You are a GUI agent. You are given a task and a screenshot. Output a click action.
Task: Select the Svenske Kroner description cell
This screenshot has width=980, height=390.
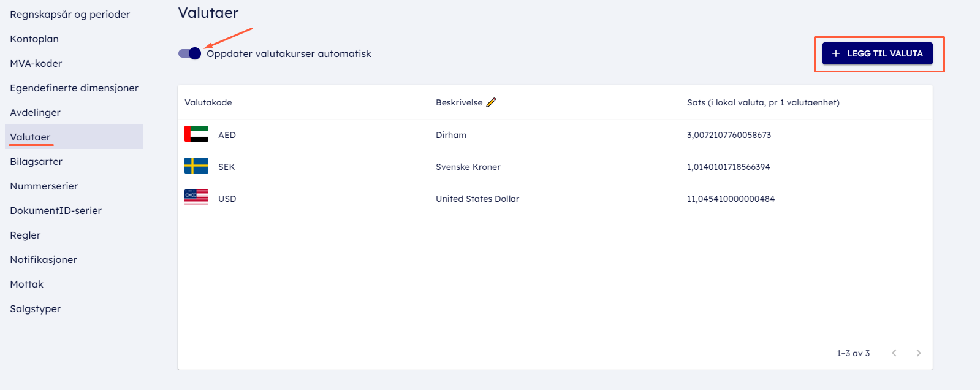tap(468, 167)
